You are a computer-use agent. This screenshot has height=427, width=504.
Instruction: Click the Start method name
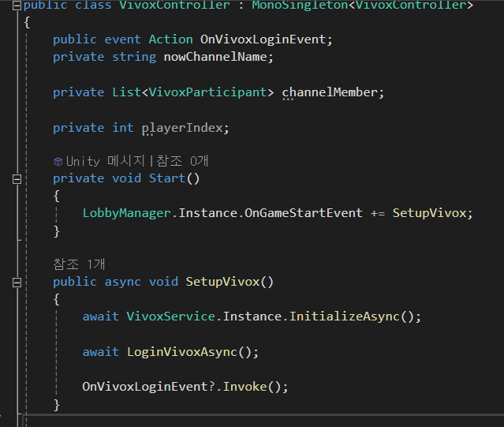[167, 178]
